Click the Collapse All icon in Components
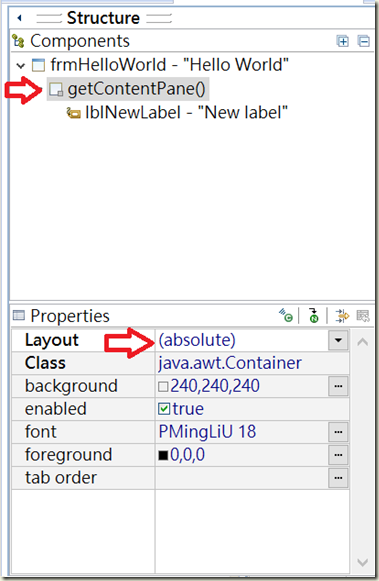This screenshot has height=581, width=379. tap(363, 41)
